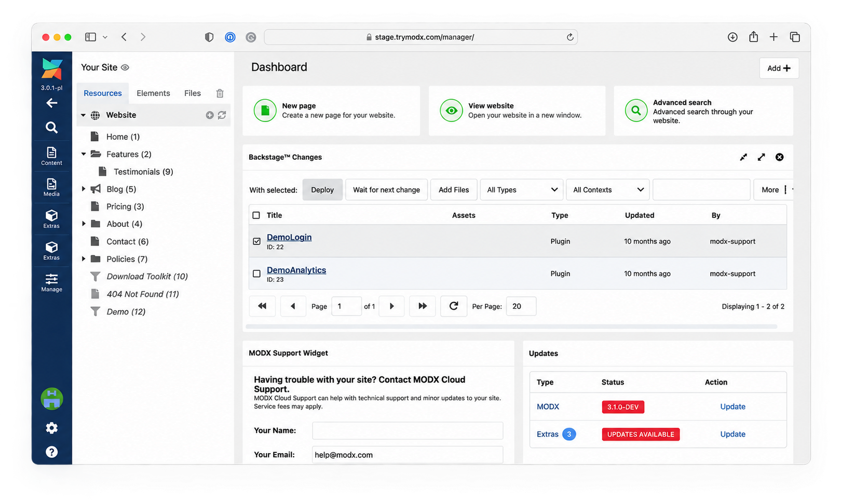
Task: Open the Content menu in the sidebar
Action: (51, 156)
